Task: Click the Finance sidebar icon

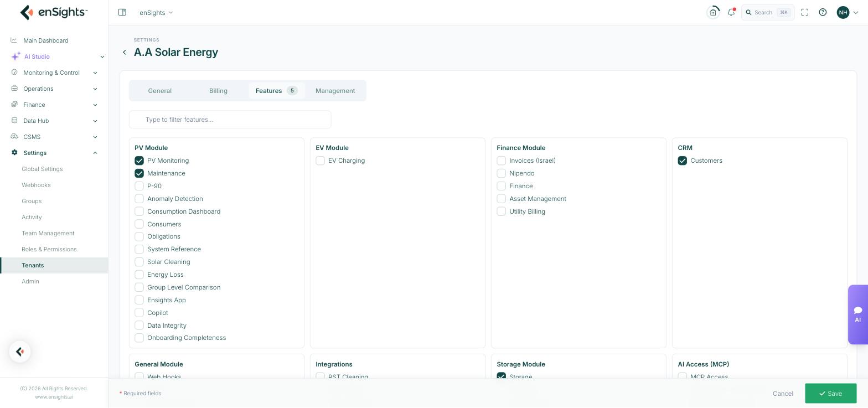Action: pos(14,104)
